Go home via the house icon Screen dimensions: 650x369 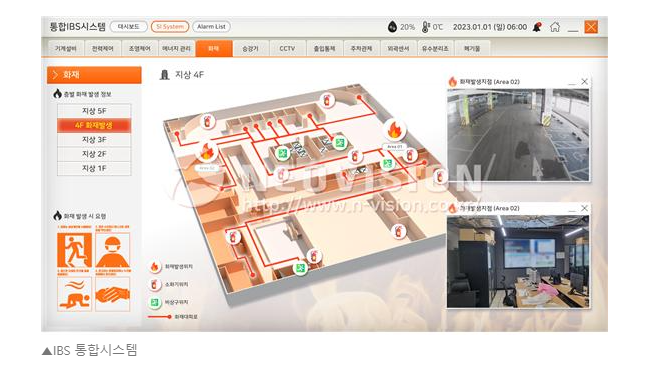555,27
